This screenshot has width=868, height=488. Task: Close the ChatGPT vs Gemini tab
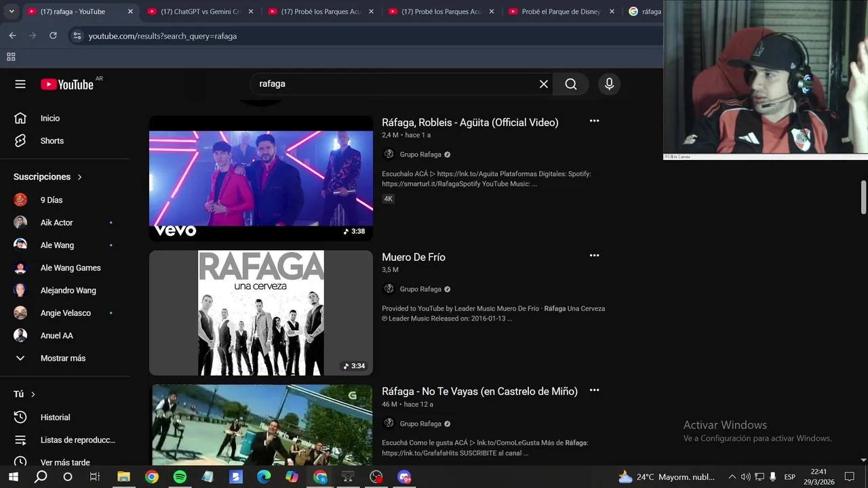(x=251, y=12)
